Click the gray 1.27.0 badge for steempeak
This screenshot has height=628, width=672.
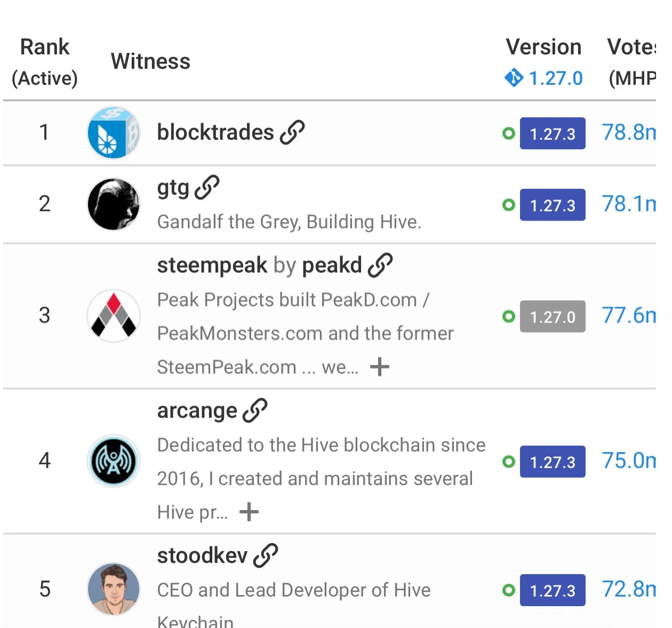(x=553, y=317)
